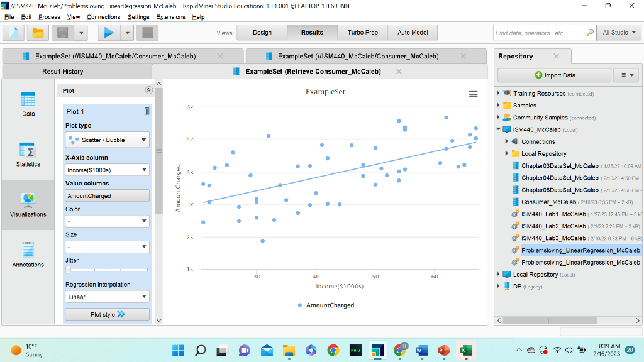Click the Open folder toolbar icon
This screenshot has width=644, height=362.
click(38, 33)
